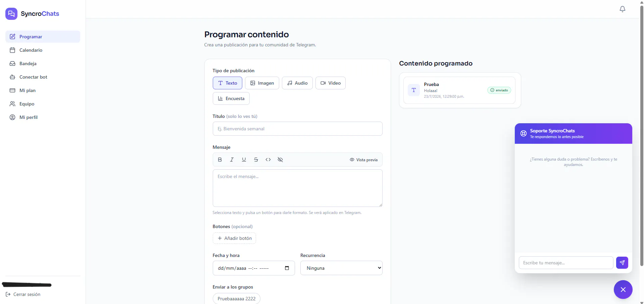Select Imagen publication type
Viewport: 644px width, 304px height.
click(262, 83)
